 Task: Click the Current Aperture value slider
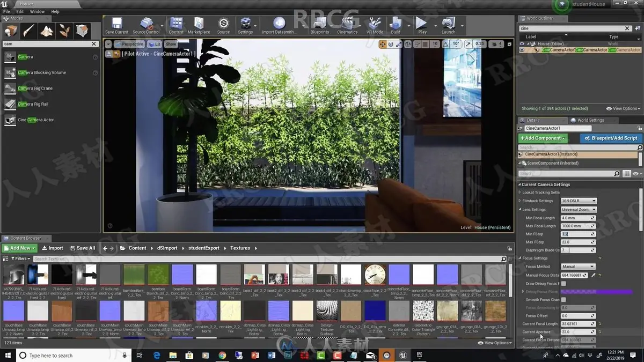(578, 332)
